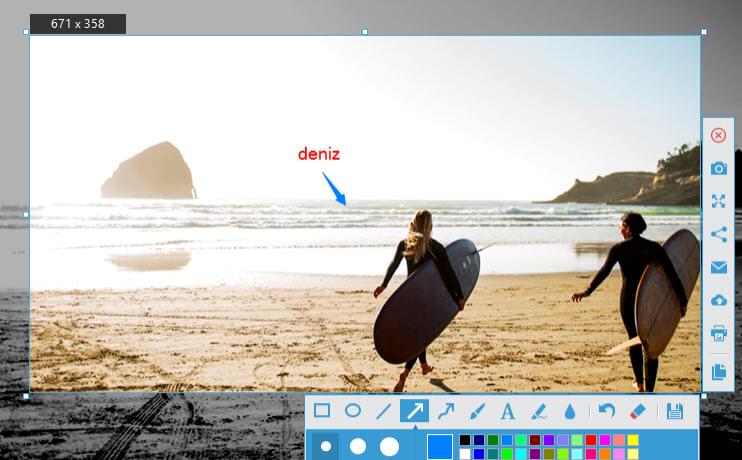Select the Rectangle drawing tool
The image size is (742, 460).
coord(322,410)
